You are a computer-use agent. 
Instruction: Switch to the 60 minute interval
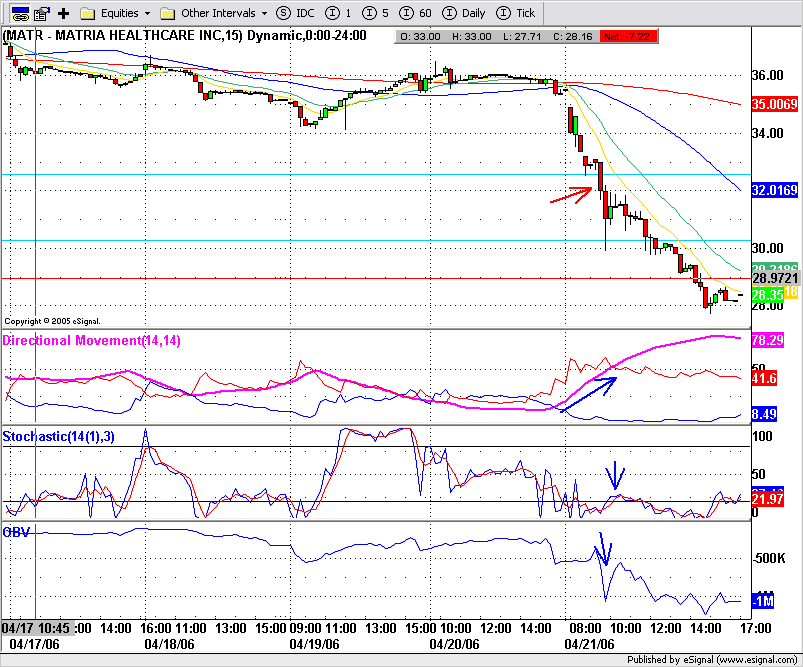(x=415, y=13)
